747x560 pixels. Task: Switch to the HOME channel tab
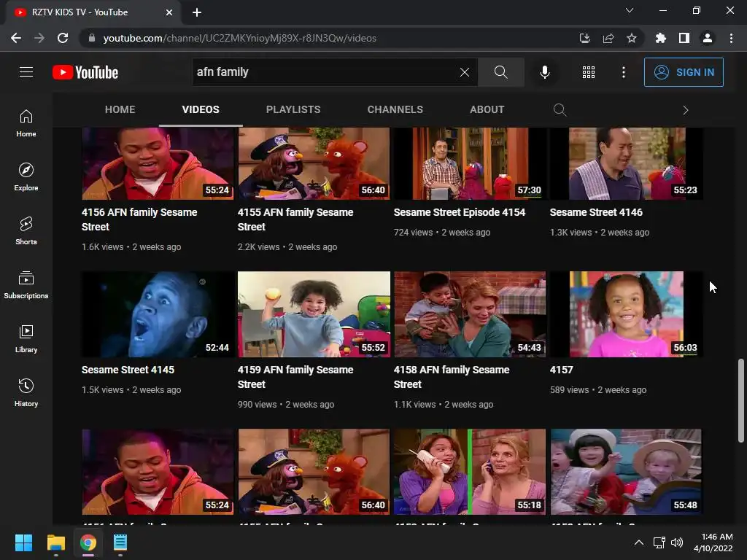(x=120, y=109)
